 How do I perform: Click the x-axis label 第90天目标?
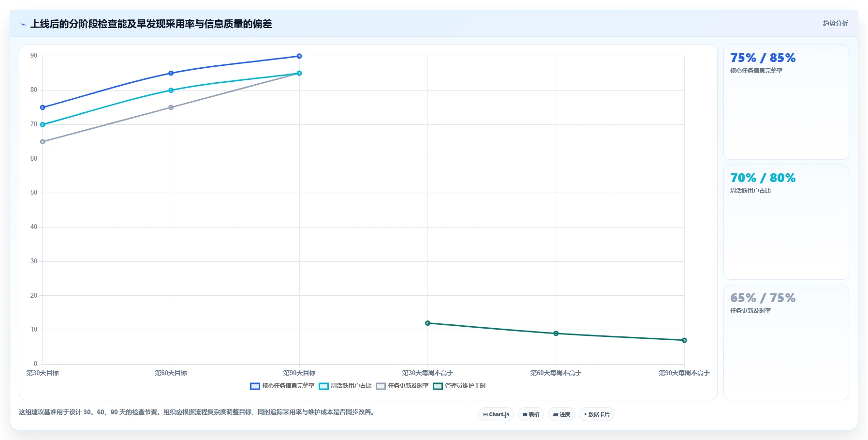pyautogui.click(x=299, y=373)
